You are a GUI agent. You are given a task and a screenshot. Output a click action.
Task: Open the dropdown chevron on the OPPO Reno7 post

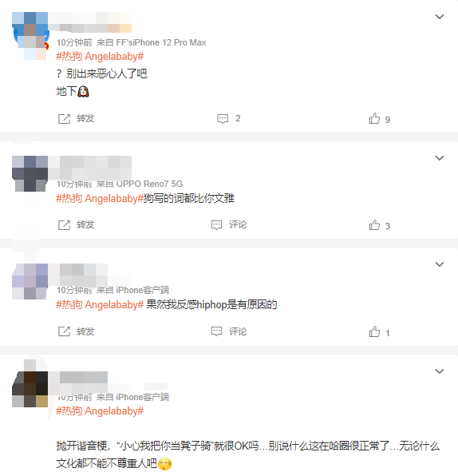(x=440, y=158)
